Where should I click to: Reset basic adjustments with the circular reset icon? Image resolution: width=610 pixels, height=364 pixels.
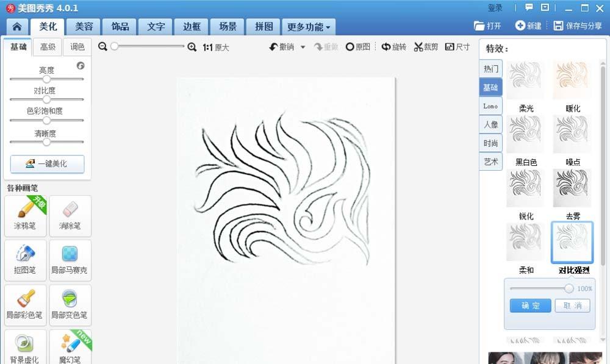point(81,66)
